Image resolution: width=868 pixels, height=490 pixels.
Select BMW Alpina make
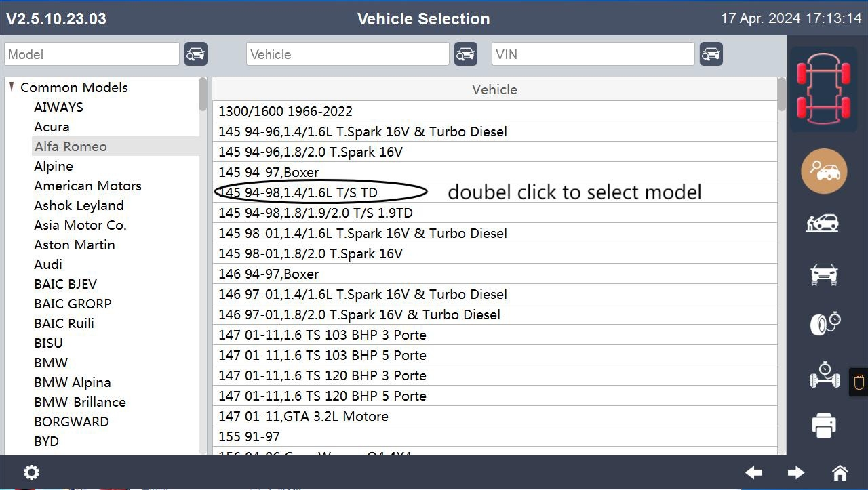coord(73,382)
